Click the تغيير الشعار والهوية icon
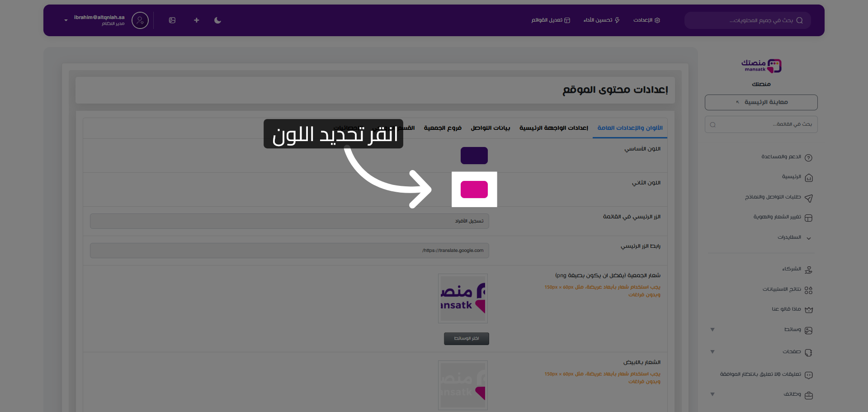868x412 pixels. pyautogui.click(x=809, y=218)
